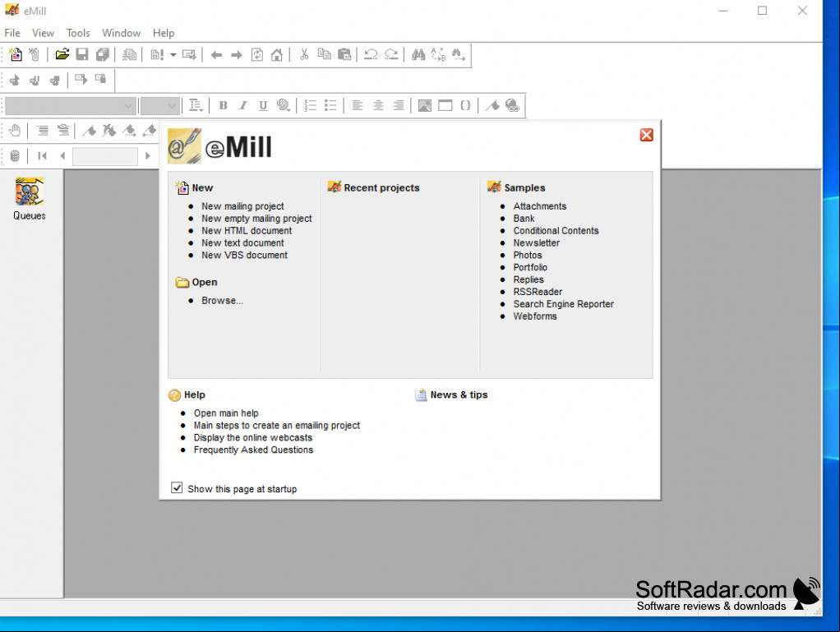Open the Webforms sample
The width and height of the screenshot is (840, 632).
(535, 316)
